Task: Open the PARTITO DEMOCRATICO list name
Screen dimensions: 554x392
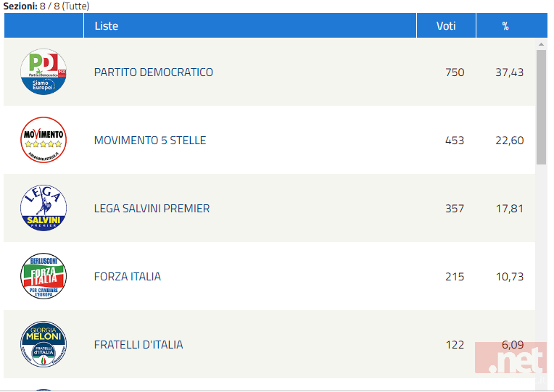Action: click(x=153, y=72)
